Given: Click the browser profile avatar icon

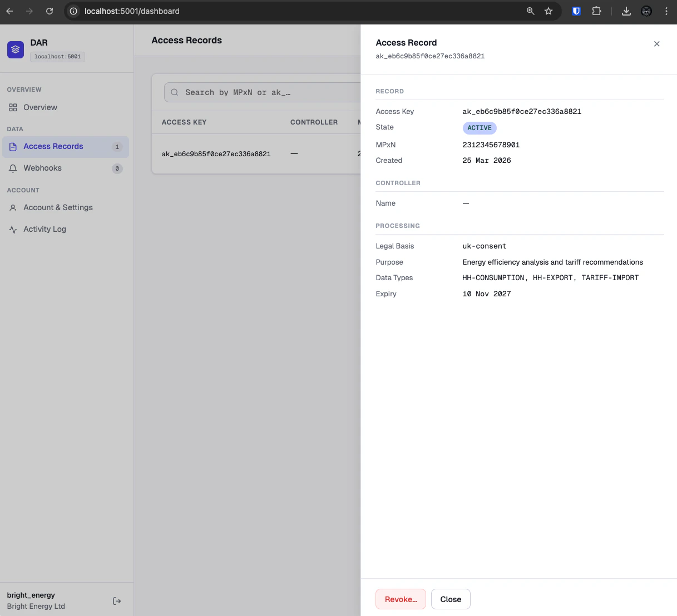Looking at the screenshot, I should pyautogui.click(x=646, y=11).
